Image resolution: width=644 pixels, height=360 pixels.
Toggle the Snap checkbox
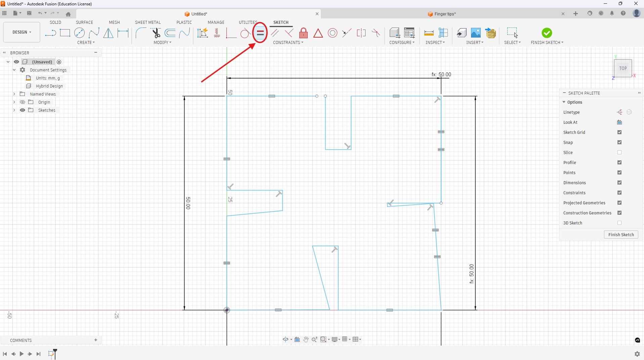619,142
